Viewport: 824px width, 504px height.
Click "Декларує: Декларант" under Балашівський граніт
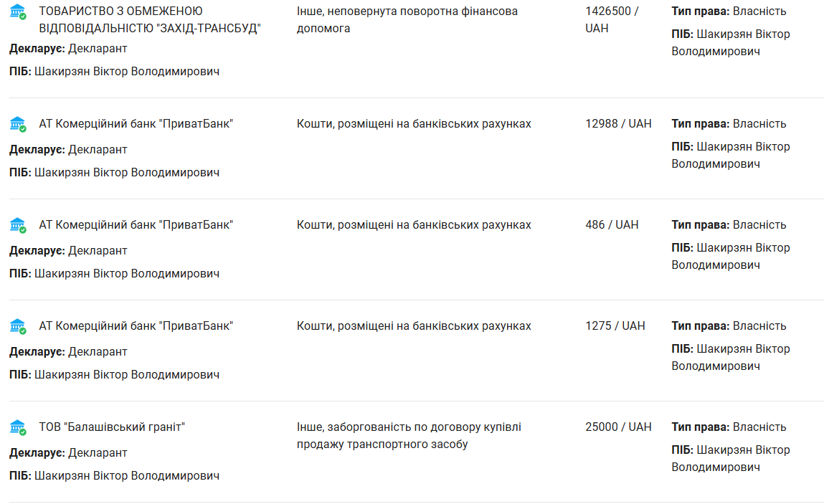68,453
